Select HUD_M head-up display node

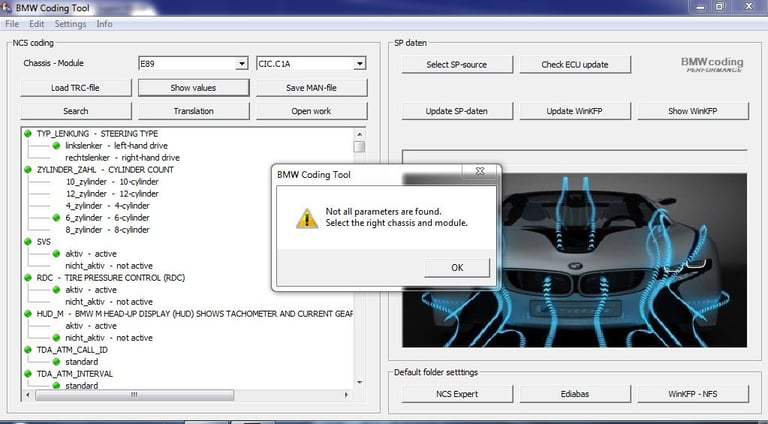(194, 313)
